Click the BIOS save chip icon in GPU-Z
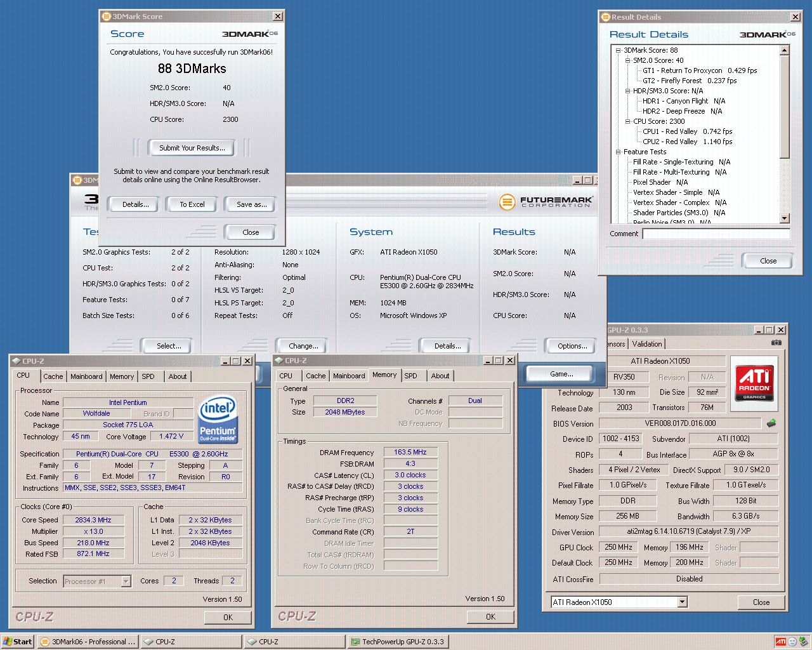The width and height of the screenshot is (812, 650). pos(771,423)
